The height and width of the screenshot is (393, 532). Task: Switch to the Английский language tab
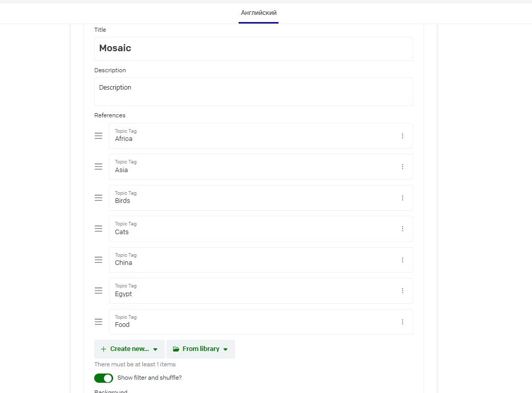click(259, 13)
